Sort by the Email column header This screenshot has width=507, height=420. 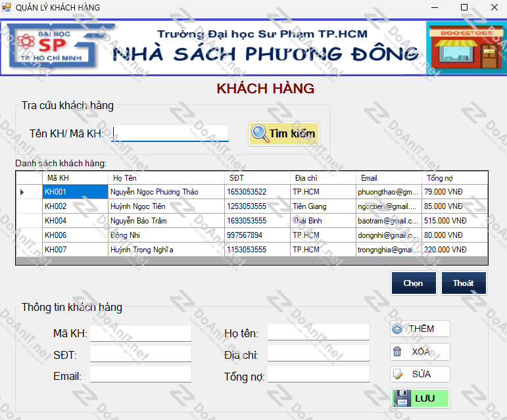(389, 178)
